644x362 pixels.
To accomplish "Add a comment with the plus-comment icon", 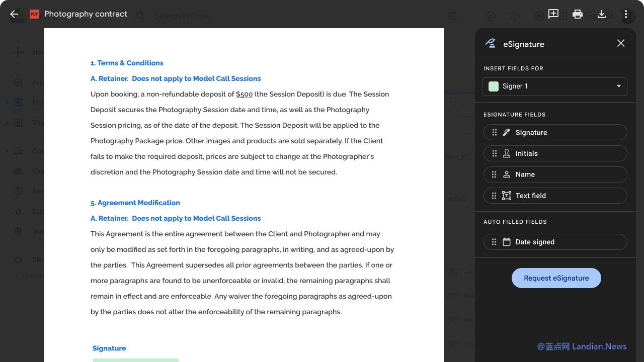I will (553, 14).
